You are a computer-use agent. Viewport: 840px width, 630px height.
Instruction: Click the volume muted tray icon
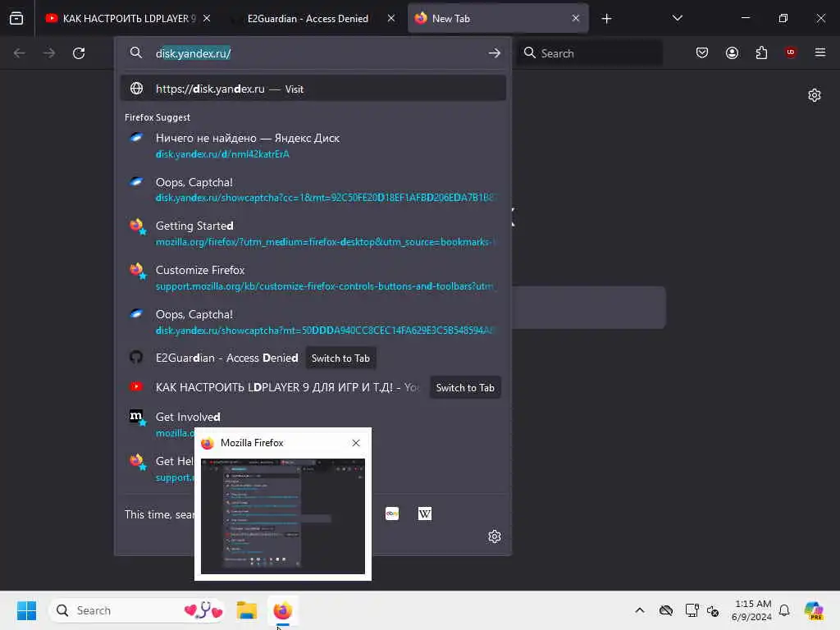(x=713, y=610)
